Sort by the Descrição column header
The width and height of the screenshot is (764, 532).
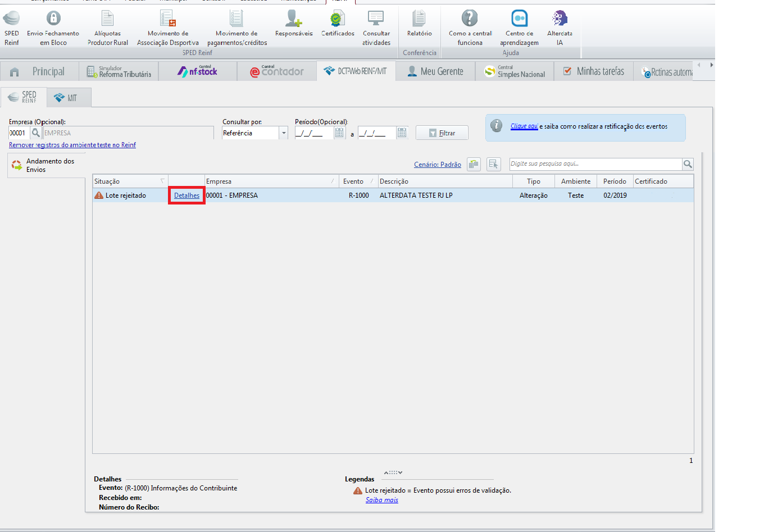pyautogui.click(x=445, y=181)
